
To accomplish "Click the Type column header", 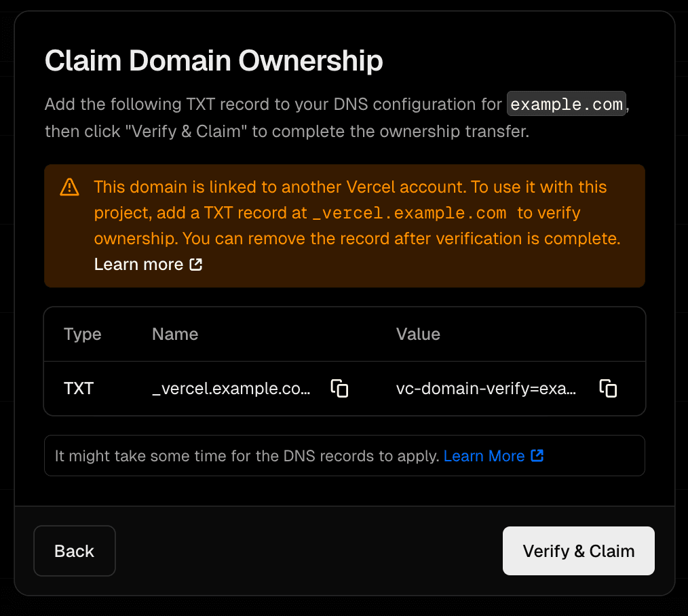I will [x=82, y=334].
